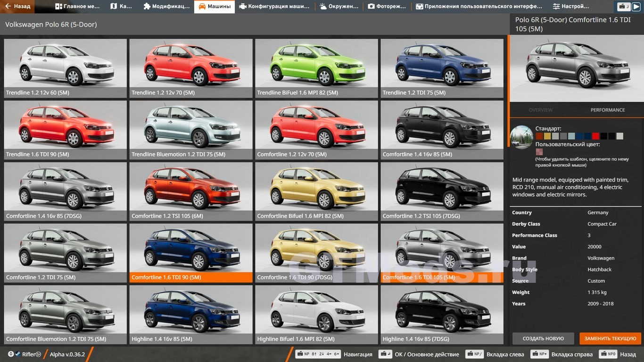Choose green Trendline BiFuel 1.6 MPI 82 (5M)

316,68
